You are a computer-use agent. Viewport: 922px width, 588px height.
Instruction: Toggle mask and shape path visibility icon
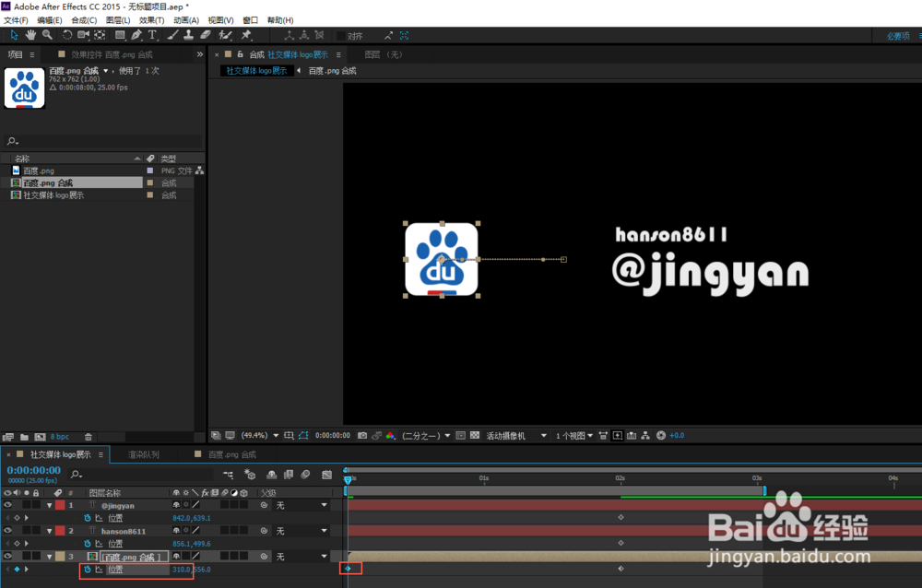pos(303,436)
